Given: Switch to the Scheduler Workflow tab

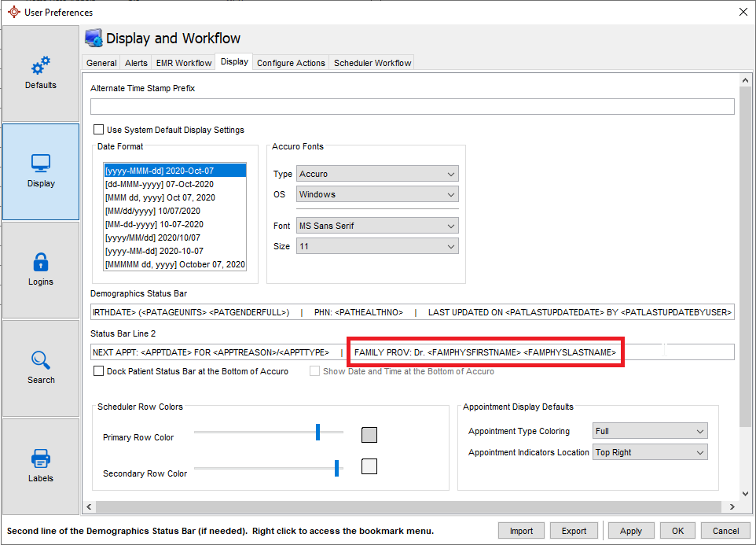Looking at the screenshot, I should [x=372, y=63].
